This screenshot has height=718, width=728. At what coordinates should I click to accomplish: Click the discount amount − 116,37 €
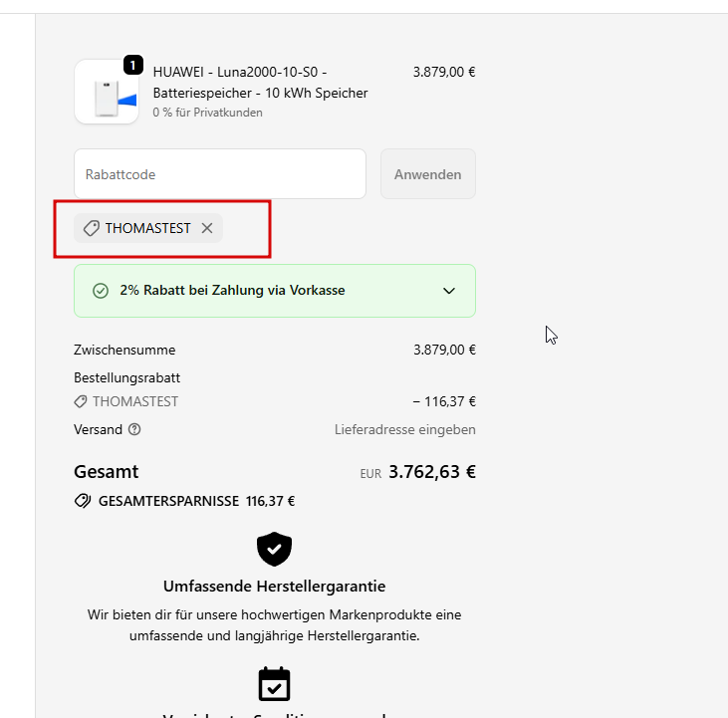coord(443,402)
